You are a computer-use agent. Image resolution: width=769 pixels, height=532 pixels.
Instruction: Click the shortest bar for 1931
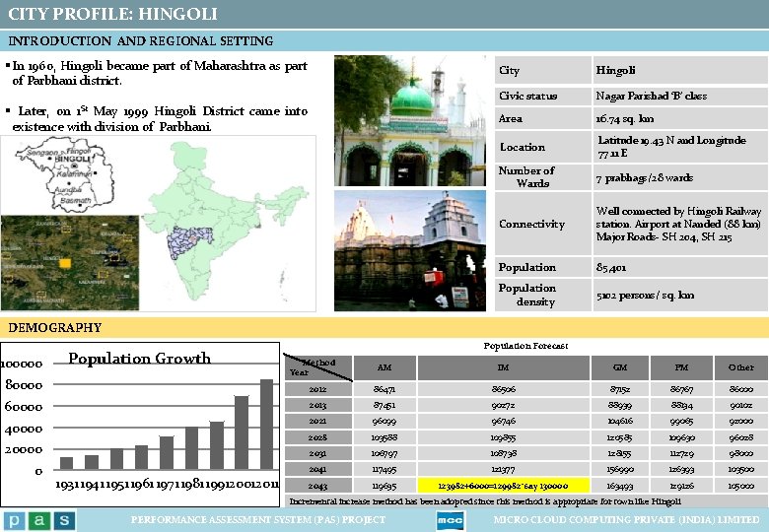(66, 463)
